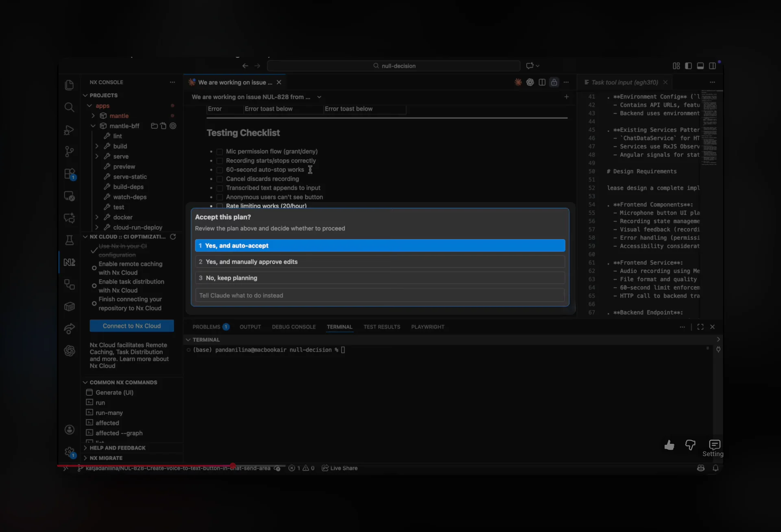This screenshot has width=781, height=532.
Task: Check 'Recording starts/stops correctly' box
Action: click(220, 161)
